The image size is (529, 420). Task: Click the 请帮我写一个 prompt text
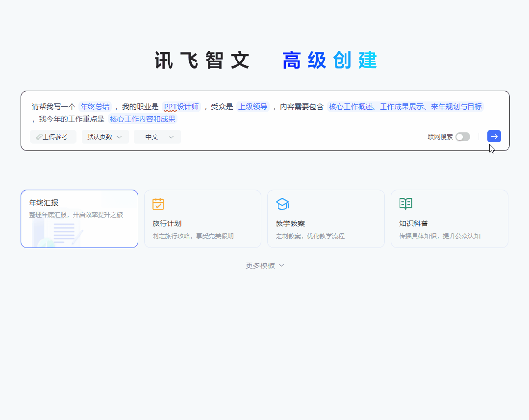click(x=53, y=107)
